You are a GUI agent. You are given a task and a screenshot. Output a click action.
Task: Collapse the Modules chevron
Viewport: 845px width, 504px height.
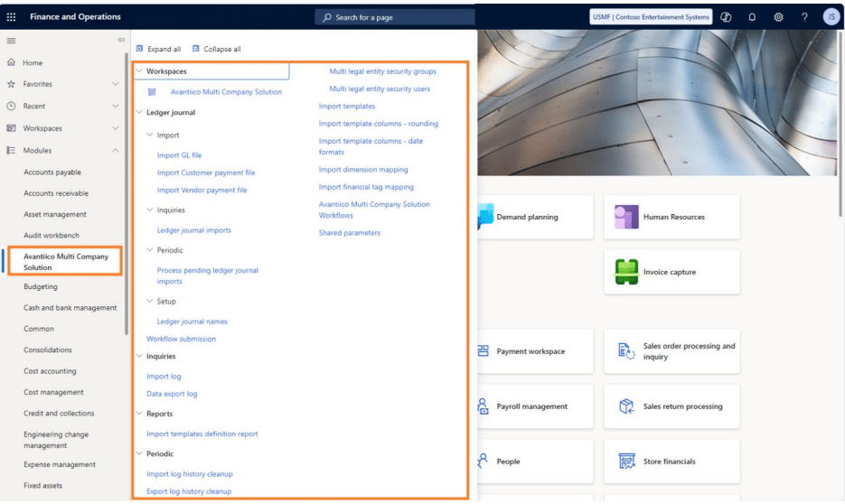[116, 150]
